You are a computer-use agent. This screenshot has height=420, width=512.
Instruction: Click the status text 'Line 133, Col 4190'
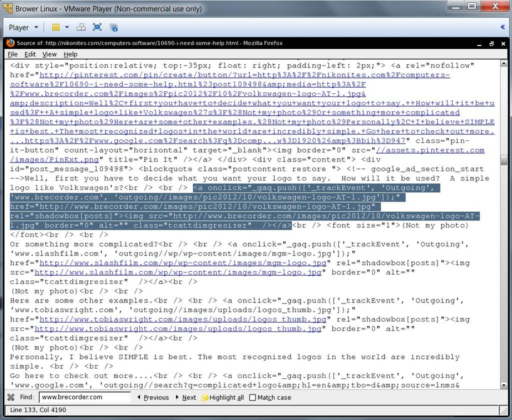pos(38,410)
